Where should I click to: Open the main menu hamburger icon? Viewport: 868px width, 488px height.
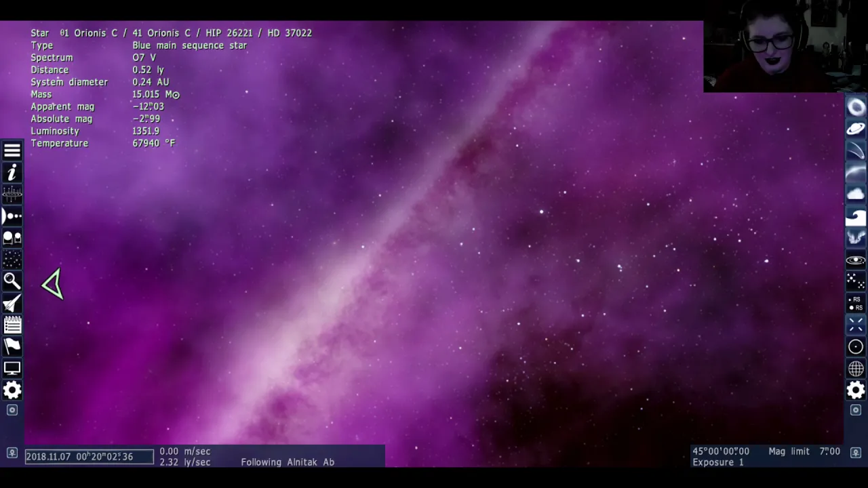12,151
